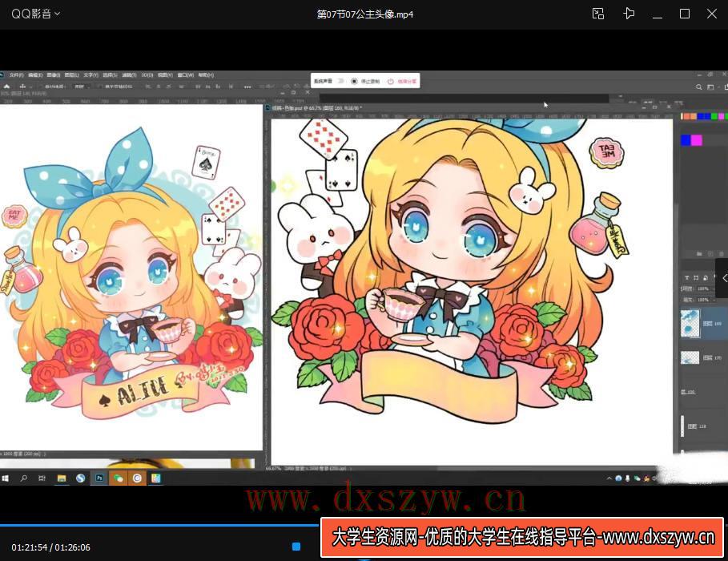Viewport: 728px width, 561px height.
Task: Select the layer 170 thumbnail
Action: pos(690,357)
